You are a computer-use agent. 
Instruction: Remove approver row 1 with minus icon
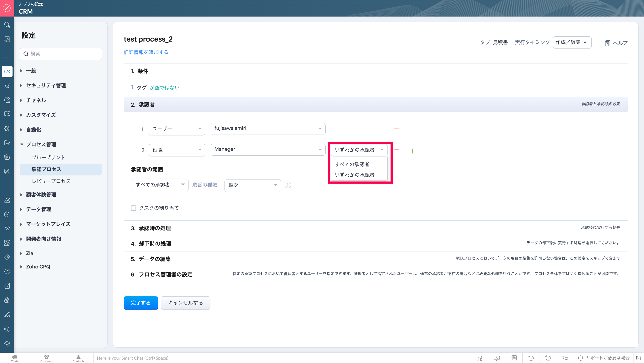point(396,129)
